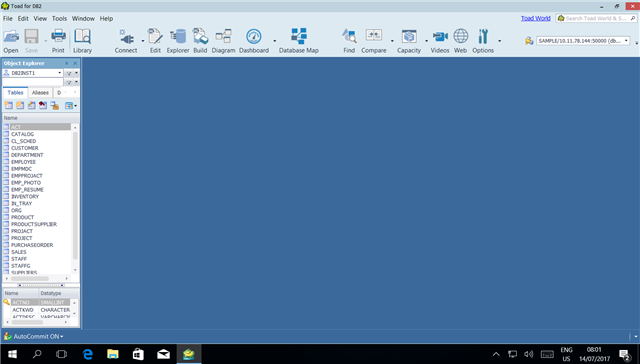This screenshot has height=364, width=640.
Task: Open the Dashboard gauge icon
Action: [254, 37]
